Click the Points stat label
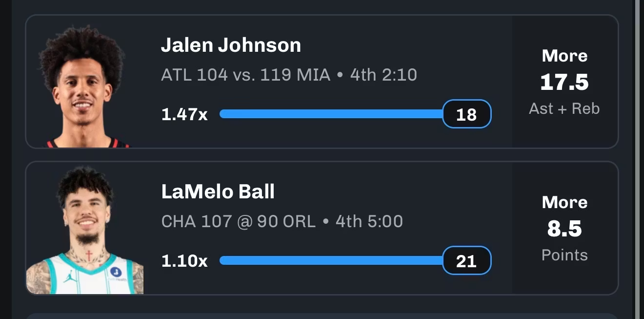This screenshot has height=319, width=644. point(564,255)
